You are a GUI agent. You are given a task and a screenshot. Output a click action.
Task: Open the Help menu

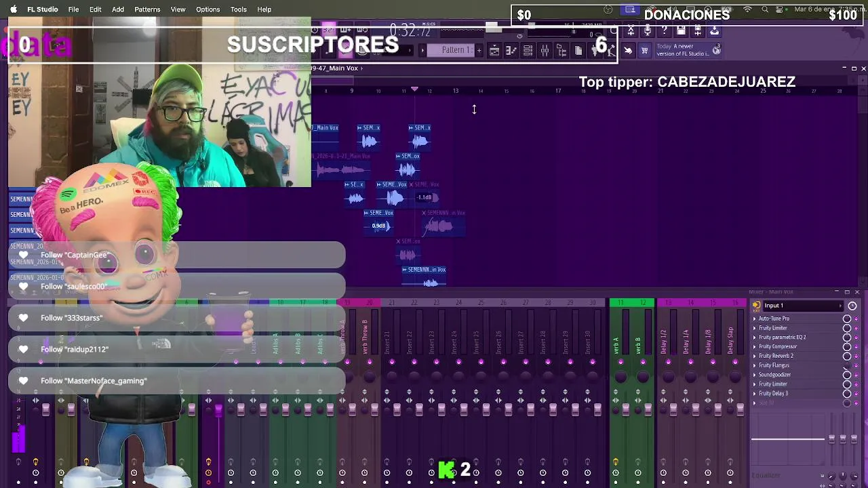264,9
